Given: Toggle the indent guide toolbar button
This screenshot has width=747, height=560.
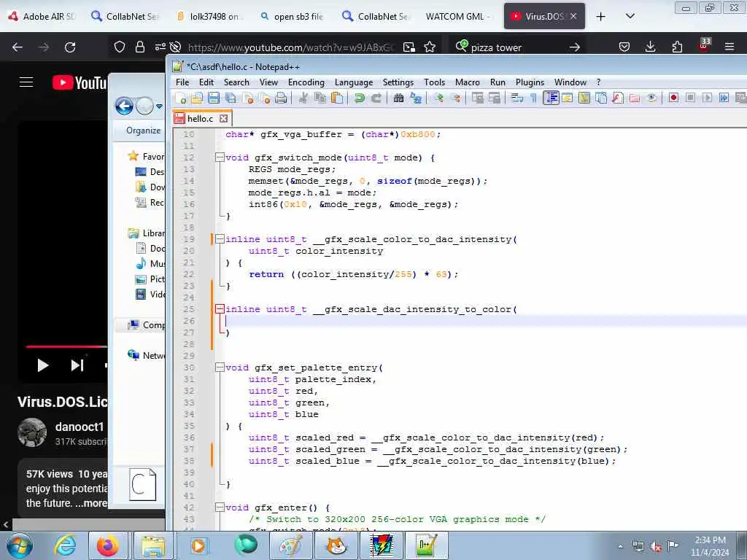Looking at the screenshot, I should point(551,98).
